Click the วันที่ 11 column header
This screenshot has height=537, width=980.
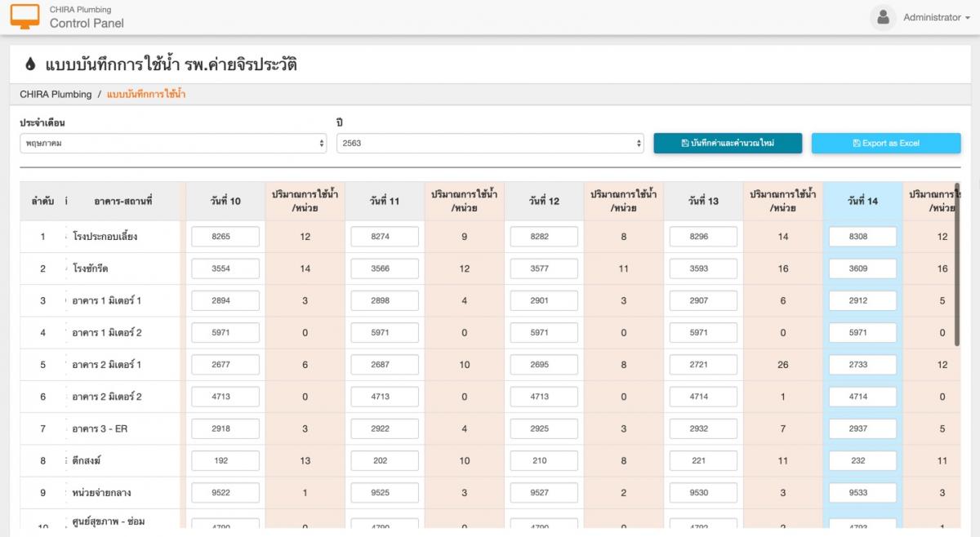click(385, 201)
